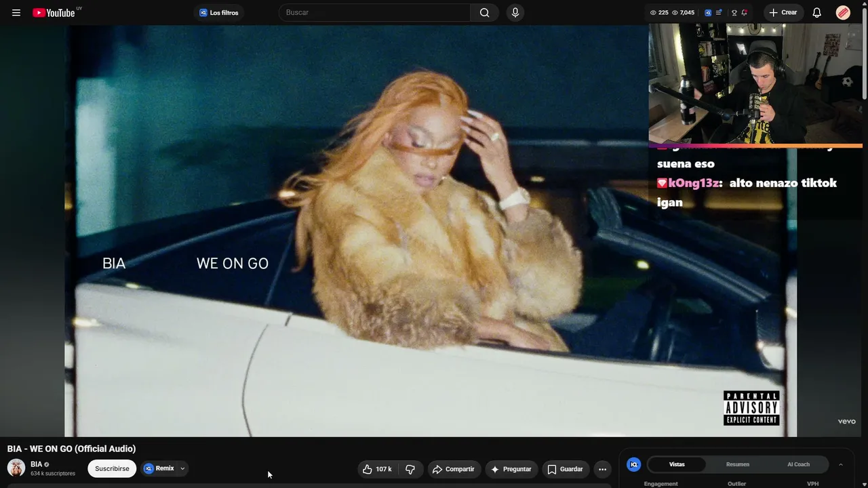The image size is (868, 488).
Task: Click the 225 live viewers eye counter
Action: click(659, 13)
